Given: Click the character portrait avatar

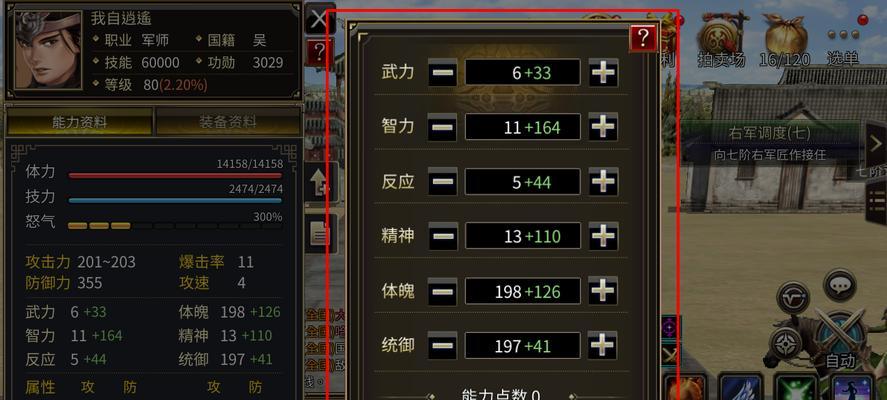Looking at the screenshot, I should pyautogui.click(x=48, y=50).
